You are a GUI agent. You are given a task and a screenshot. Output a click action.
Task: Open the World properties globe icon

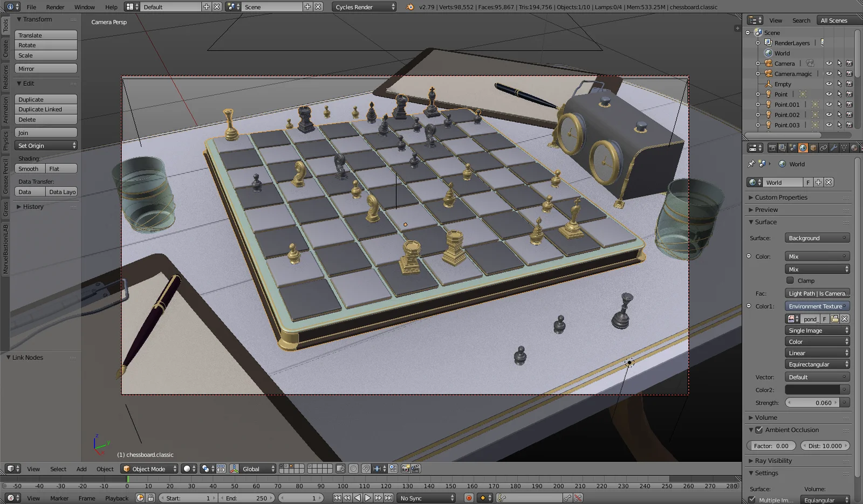(x=803, y=147)
